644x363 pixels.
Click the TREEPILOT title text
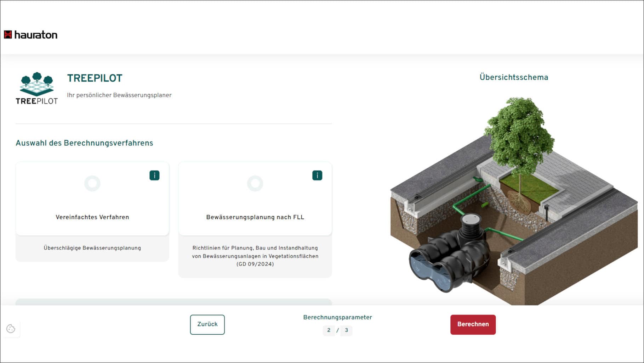pyautogui.click(x=95, y=78)
